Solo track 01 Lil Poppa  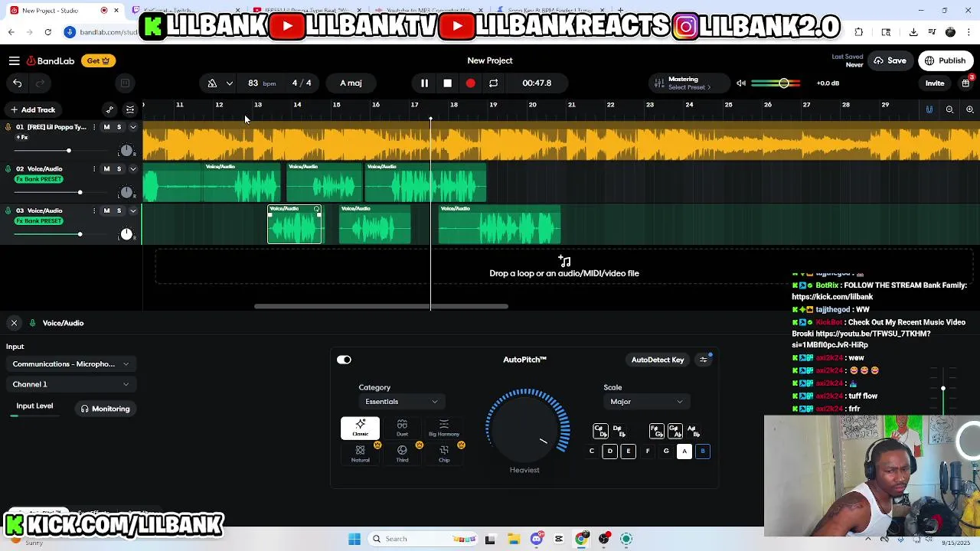[x=119, y=127]
